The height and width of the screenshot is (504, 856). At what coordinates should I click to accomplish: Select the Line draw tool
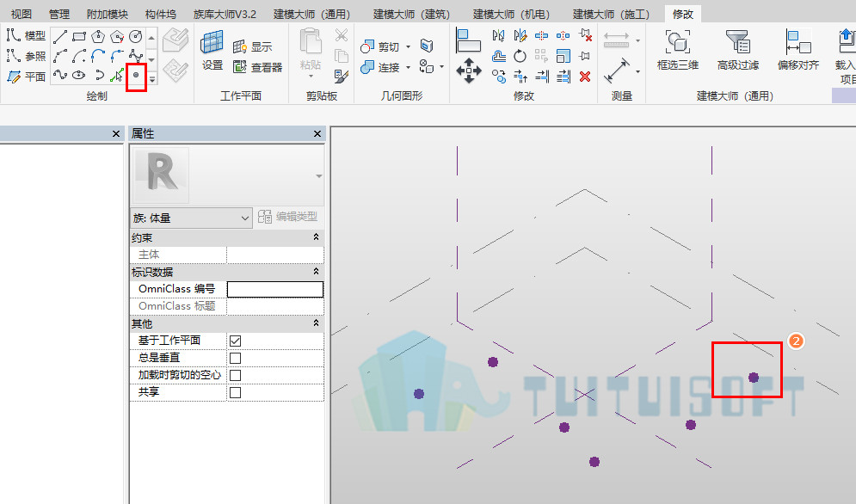pos(60,37)
